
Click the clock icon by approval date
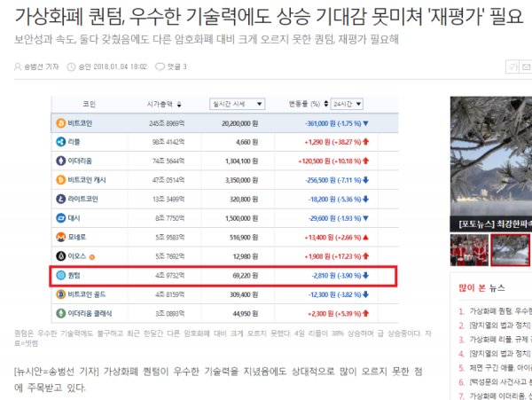(71, 67)
